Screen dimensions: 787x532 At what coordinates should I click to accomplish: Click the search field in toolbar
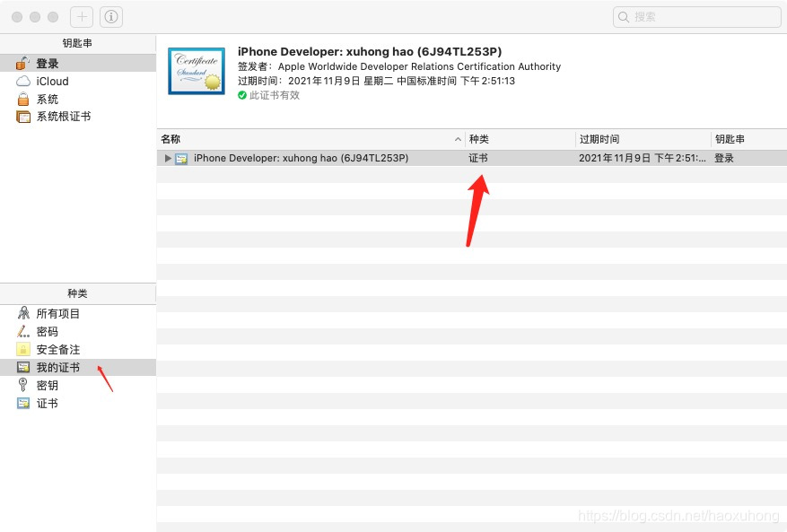point(696,17)
